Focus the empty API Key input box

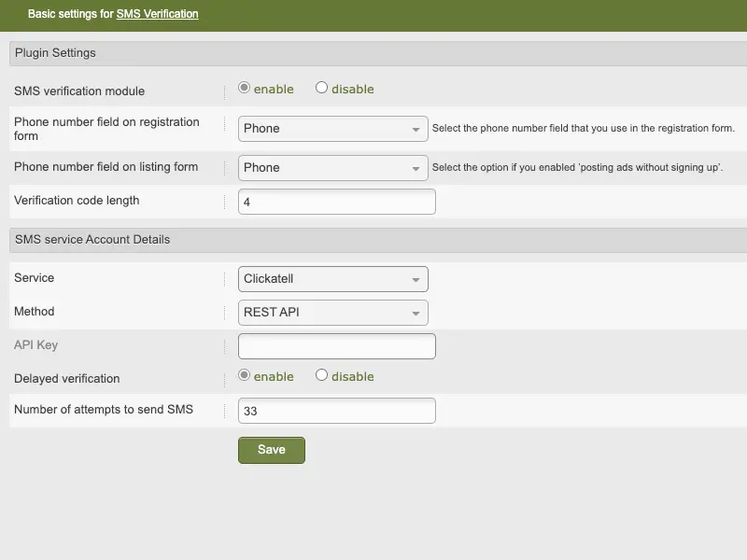[x=336, y=346]
